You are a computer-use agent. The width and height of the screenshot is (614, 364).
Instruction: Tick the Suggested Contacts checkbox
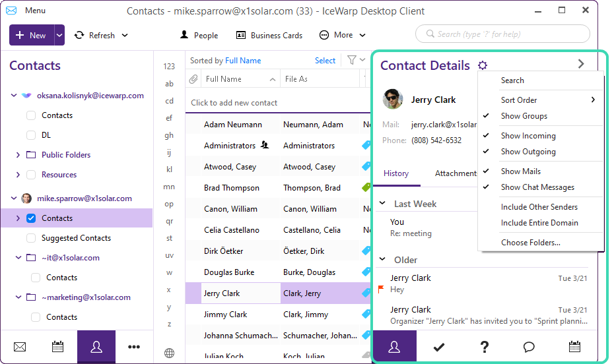(31, 237)
